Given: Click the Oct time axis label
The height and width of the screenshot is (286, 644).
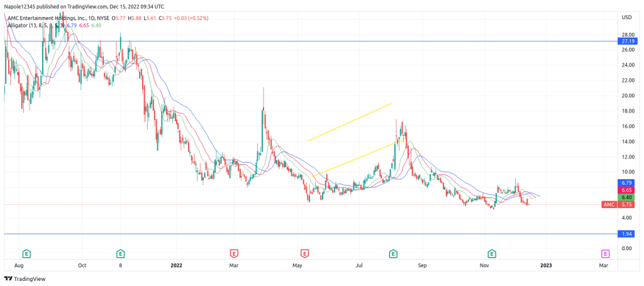Looking at the screenshot, I should click(82, 265).
